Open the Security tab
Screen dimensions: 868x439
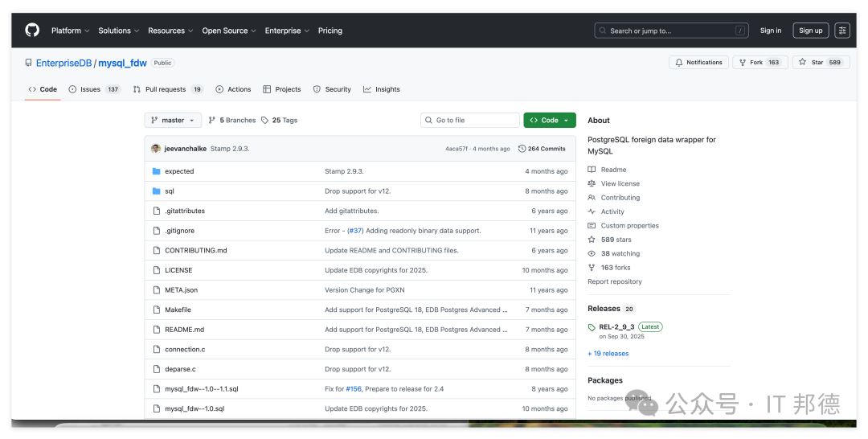click(x=332, y=89)
